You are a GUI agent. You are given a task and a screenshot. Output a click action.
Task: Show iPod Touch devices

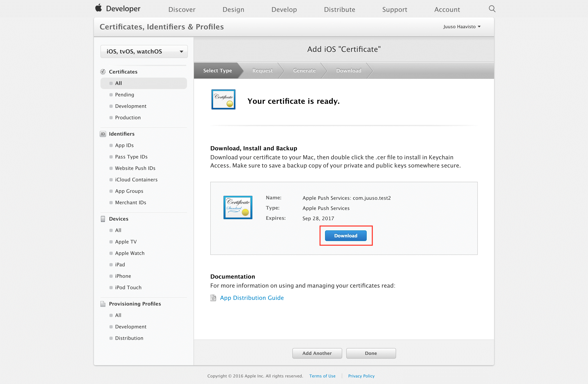pyautogui.click(x=128, y=287)
